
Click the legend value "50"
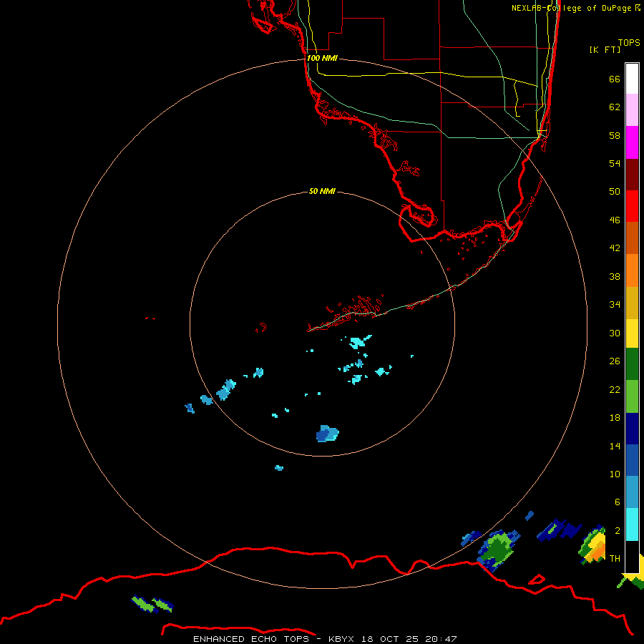pos(615,191)
